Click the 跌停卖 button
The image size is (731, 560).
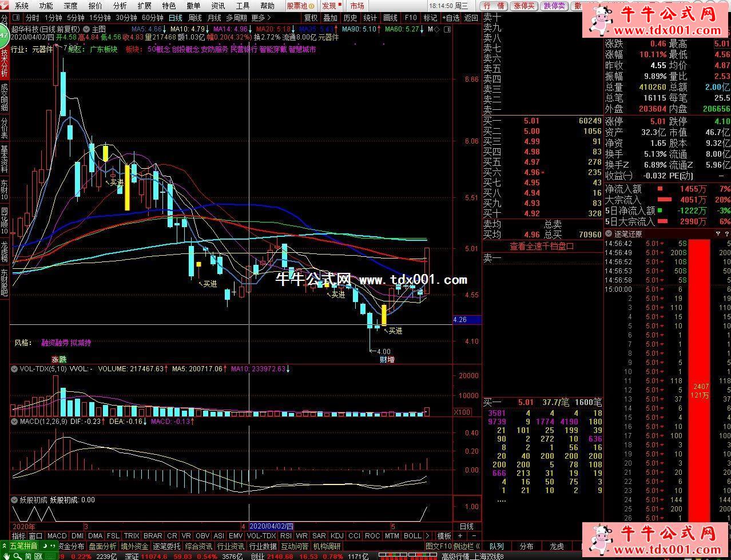coord(554,6)
